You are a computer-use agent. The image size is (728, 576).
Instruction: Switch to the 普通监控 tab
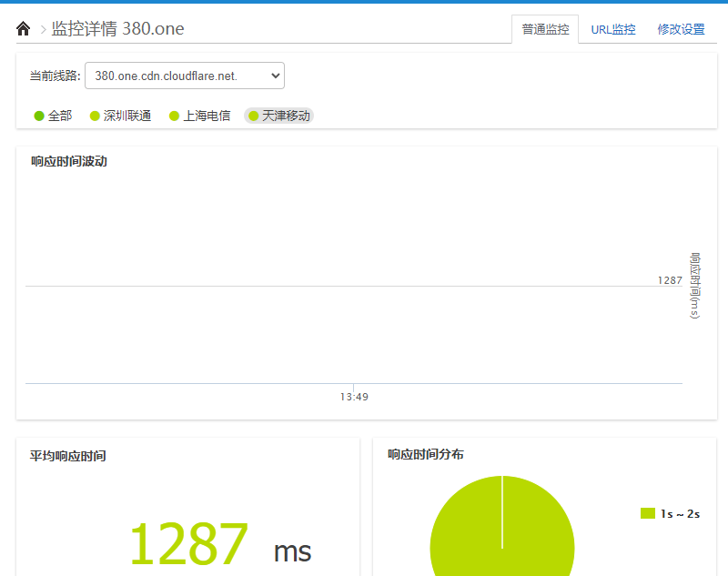(545, 29)
